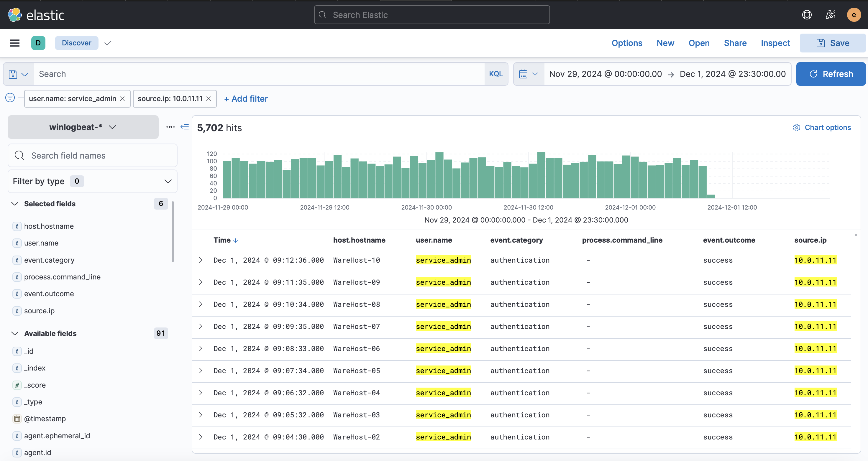Click the end date Dec 1, 2024
This screenshot has height=461, width=868.
[733, 74]
